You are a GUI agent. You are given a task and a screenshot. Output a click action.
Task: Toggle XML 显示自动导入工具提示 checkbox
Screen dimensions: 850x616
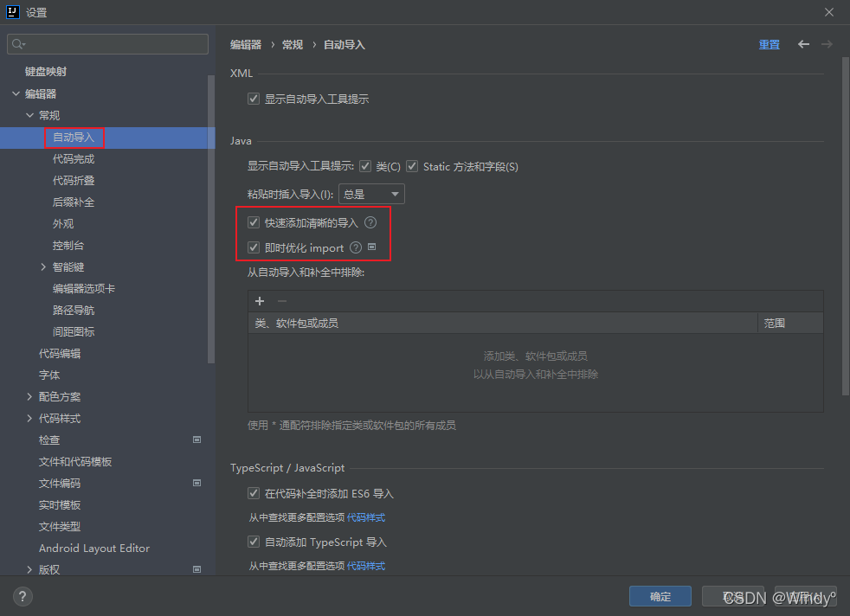pos(253,99)
